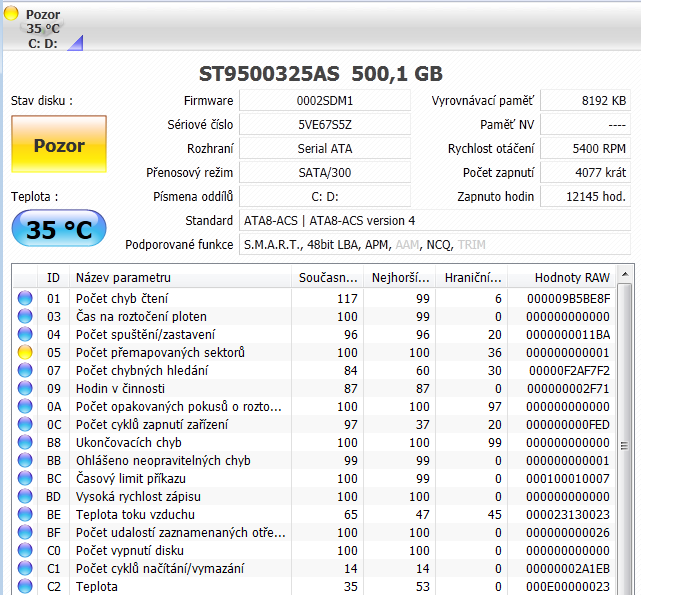Click the Hodnoty RAW column header
Image resolution: width=697 pixels, height=595 pixels.
[x=562, y=278]
